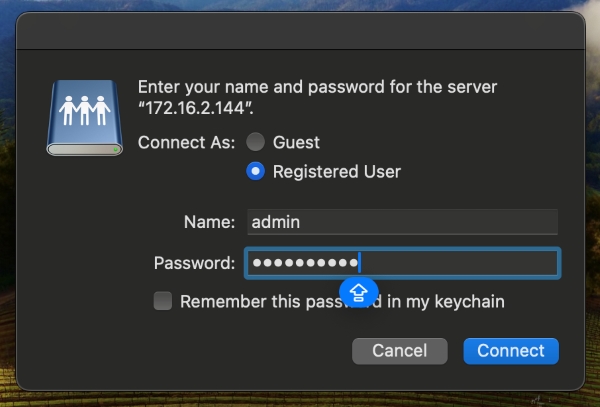Dismiss dialog with the Cancel button

[399, 351]
